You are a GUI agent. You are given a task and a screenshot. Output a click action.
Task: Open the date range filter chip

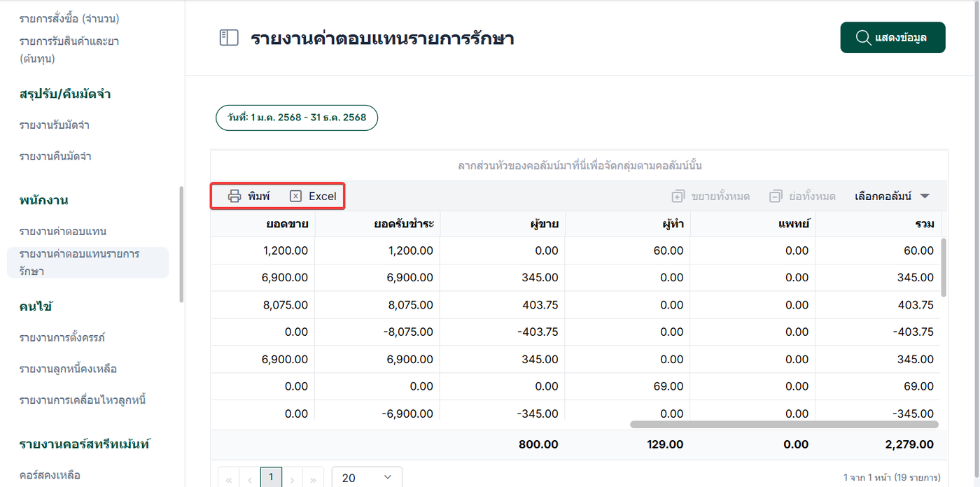[297, 118]
